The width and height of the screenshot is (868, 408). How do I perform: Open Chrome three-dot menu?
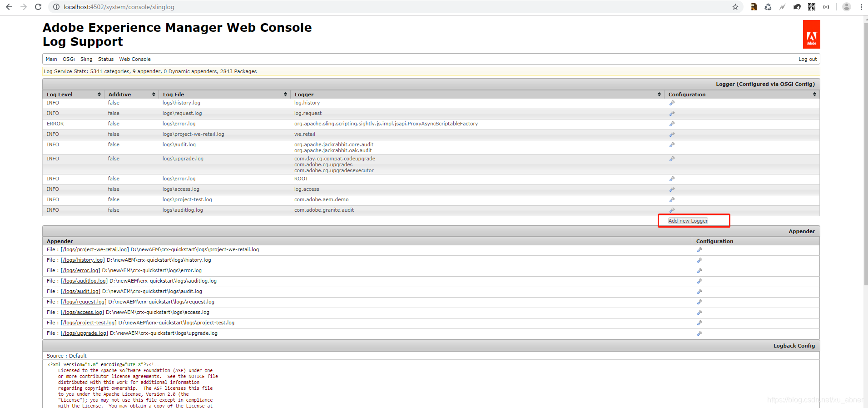point(861,7)
